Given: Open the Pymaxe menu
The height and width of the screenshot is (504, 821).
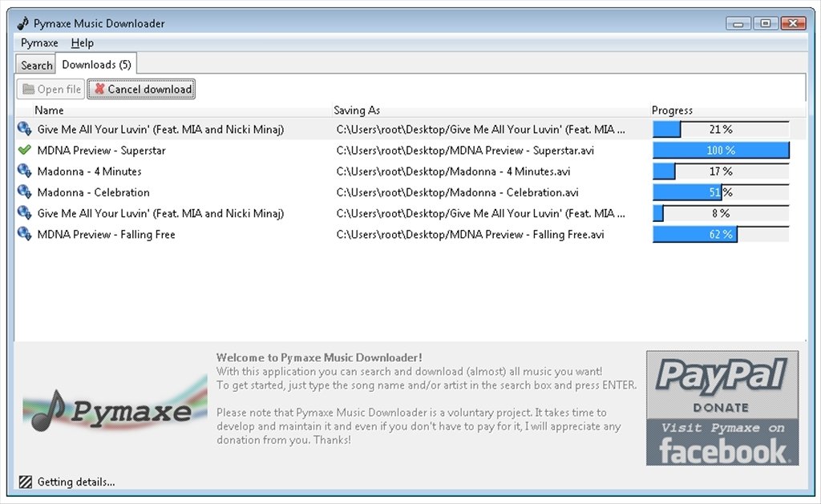Looking at the screenshot, I should tap(39, 43).
